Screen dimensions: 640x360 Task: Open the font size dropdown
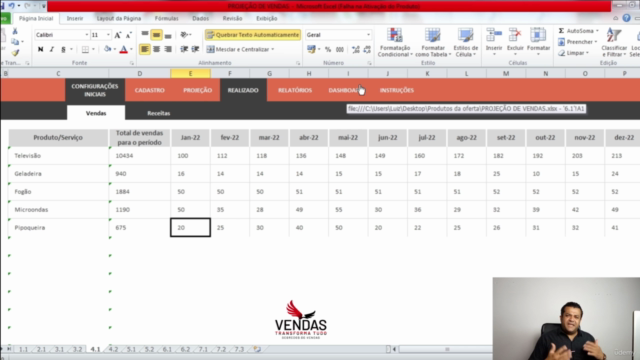[x=108, y=35]
